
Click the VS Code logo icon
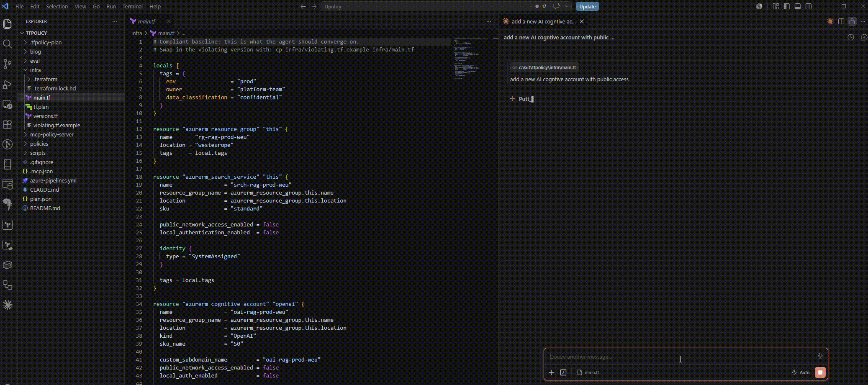(x=5, y=6)
